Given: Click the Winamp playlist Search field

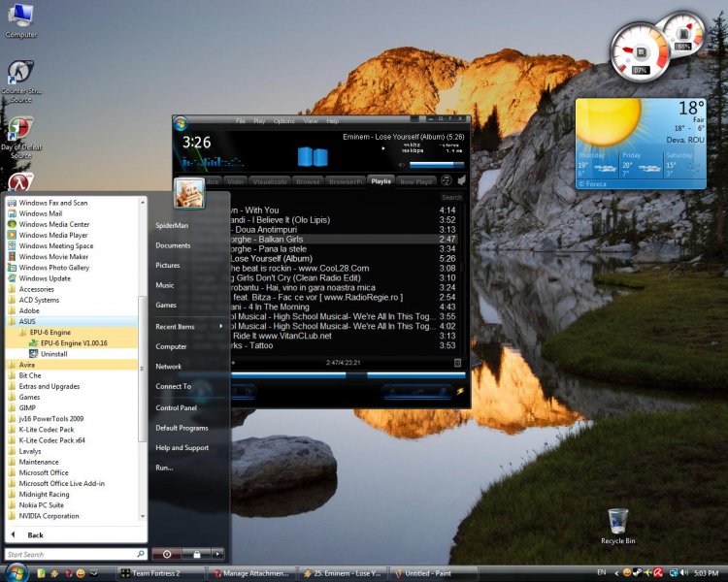Looking at the screenshot, I should pyautogui.click(x=451, y=197).
